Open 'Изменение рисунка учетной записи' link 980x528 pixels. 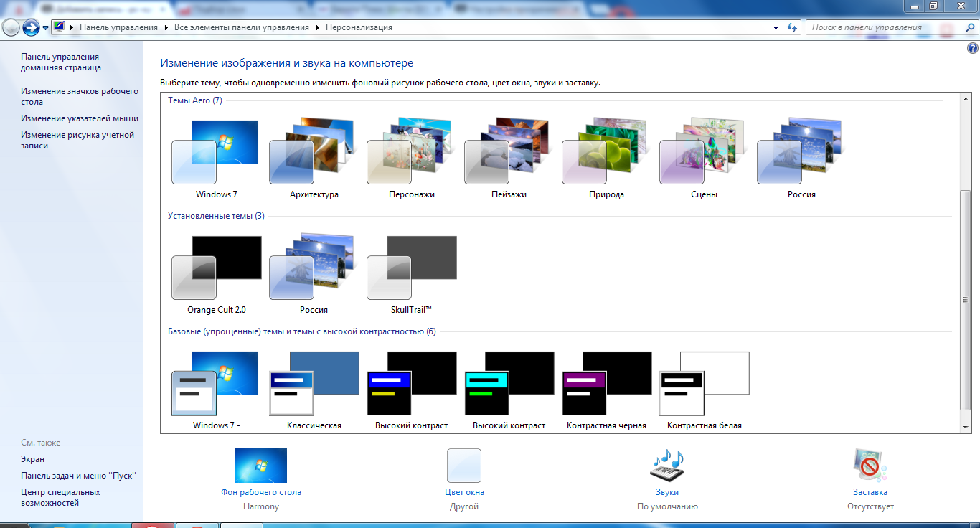[77, 140]
